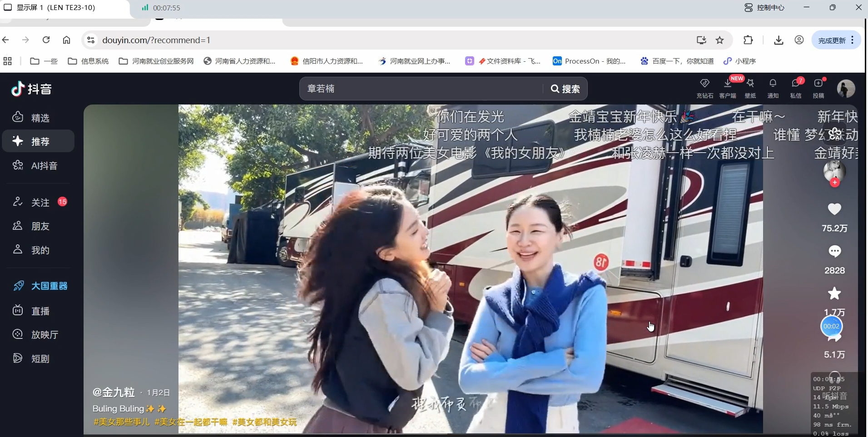The height and width of the screenshot is (437, 868).
Task: Open the ProcessOn bookmark
Action: coord(589,61)
